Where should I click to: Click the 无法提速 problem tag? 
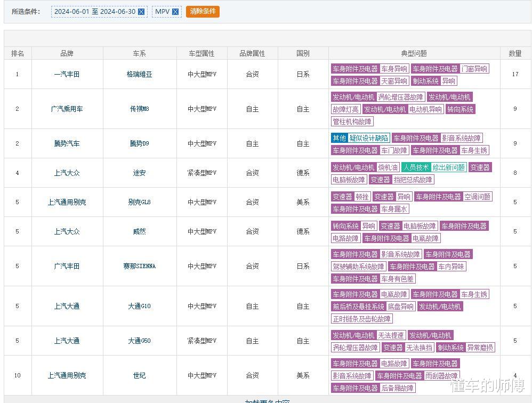tap(391, 335)
